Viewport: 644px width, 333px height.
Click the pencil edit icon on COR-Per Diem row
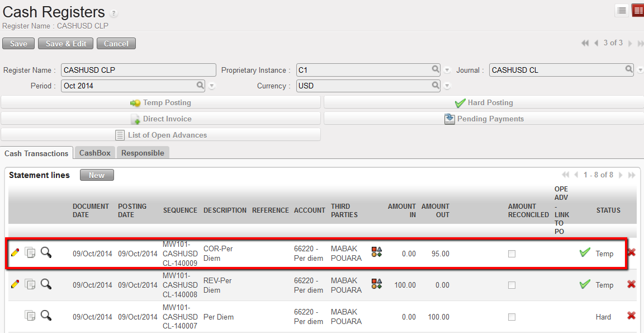pyautogui.click(x=15, y=253)
